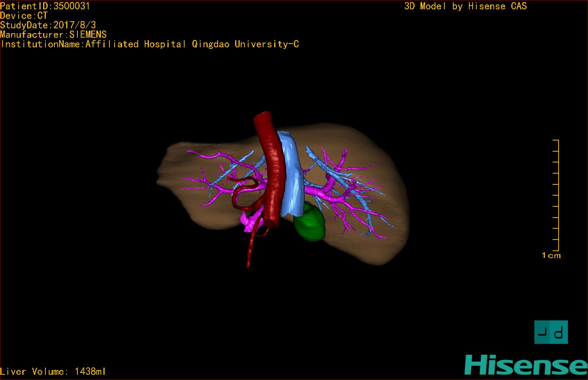Image resolution: width=588 pixels, height=380 pixels.
Task: Click the "PatientID:3500031" text
Action: [45, 6]
